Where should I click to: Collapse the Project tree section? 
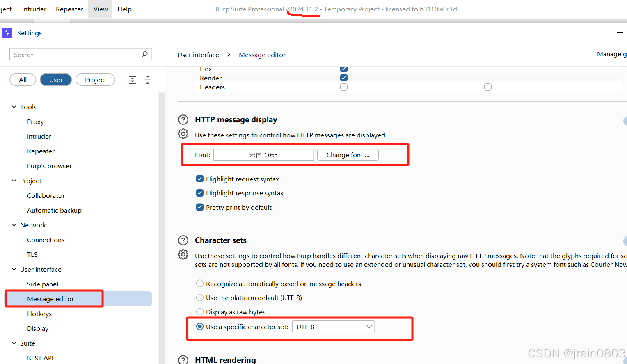14,181
